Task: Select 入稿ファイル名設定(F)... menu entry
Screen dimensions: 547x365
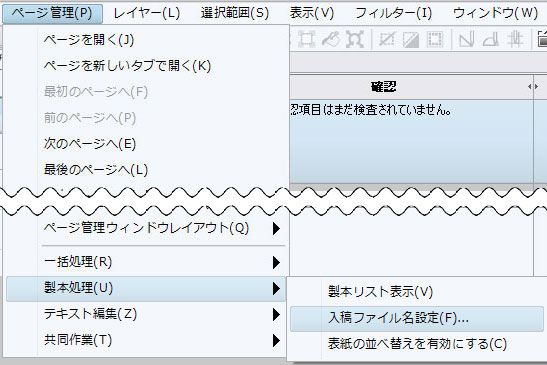Action: [x=417, y=318]
